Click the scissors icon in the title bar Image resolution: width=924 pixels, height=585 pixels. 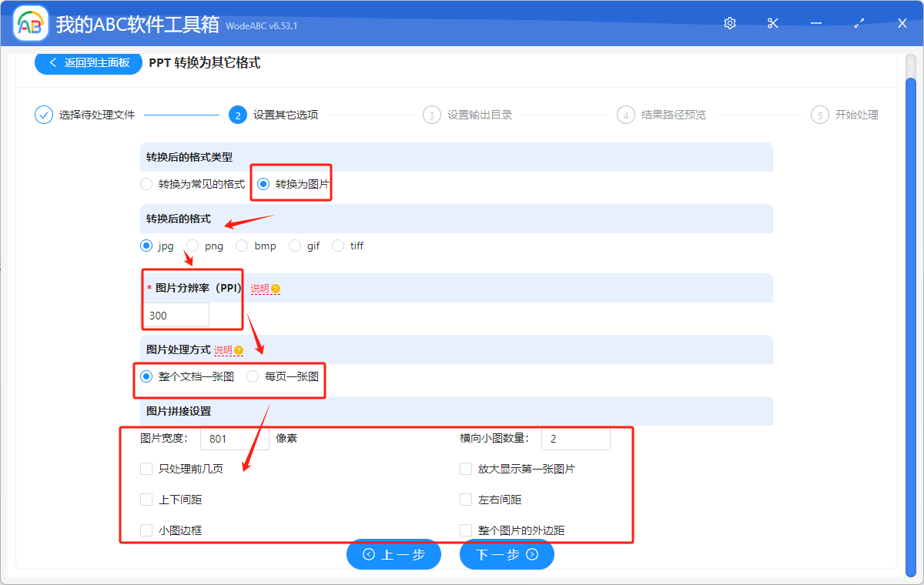[772, 23]
